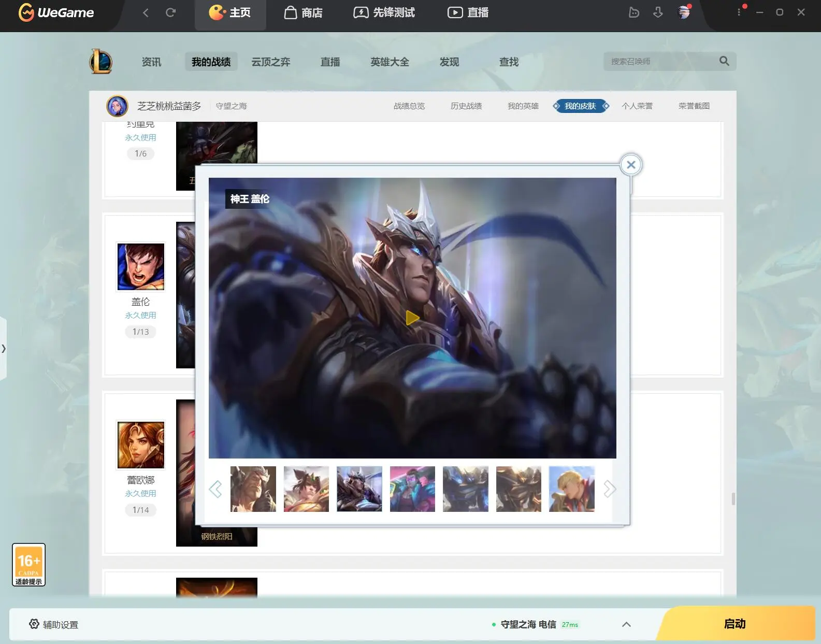Image resolution: width=821 pixels, height=644 pixels.
Task: Select the 资讯 menu item
Action: (151, 62)
